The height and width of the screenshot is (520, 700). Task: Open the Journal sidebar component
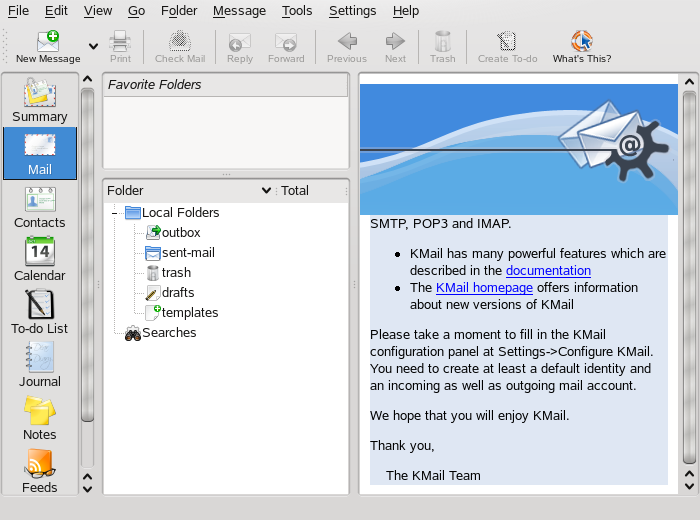(40, 365)
